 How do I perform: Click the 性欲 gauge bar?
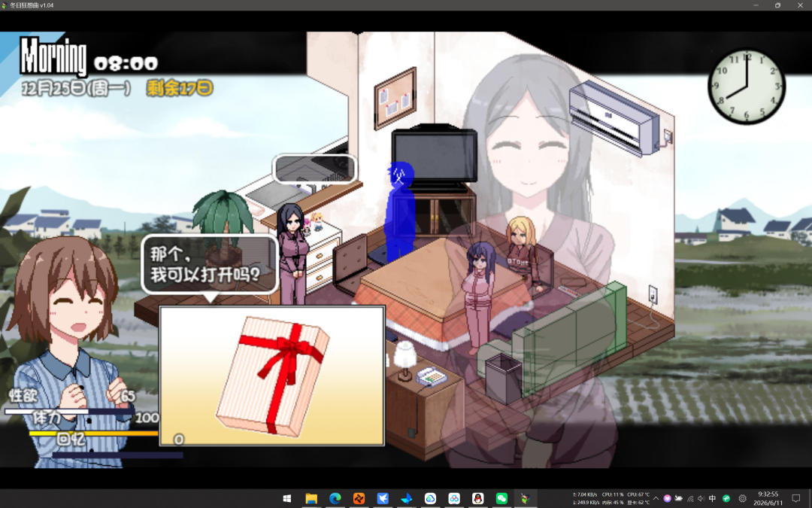pyautogui.click(x=69, y=412)
